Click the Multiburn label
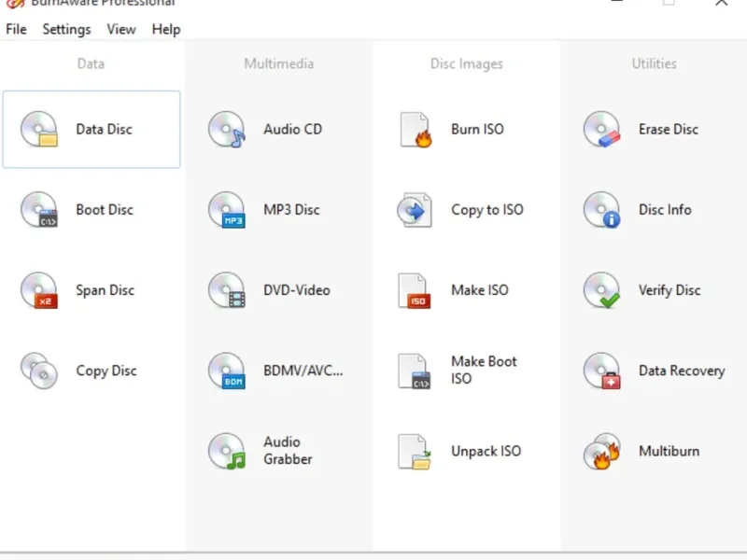This screenshot has height=560, width=747. coord(669,451)
